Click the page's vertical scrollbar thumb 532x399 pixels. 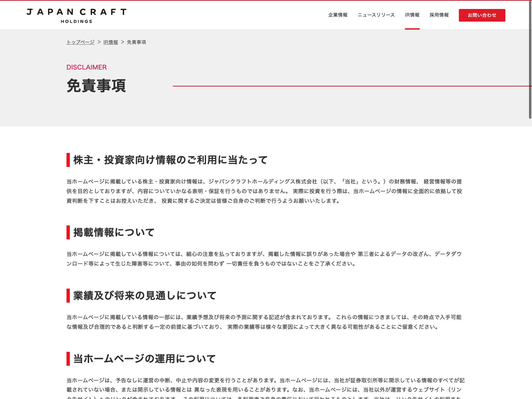coord(530,60)
